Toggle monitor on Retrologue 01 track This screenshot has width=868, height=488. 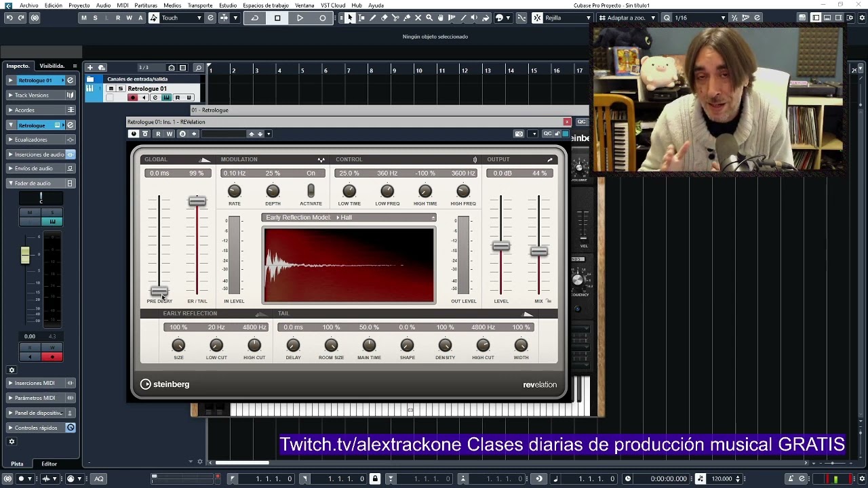tap(144, 98)
